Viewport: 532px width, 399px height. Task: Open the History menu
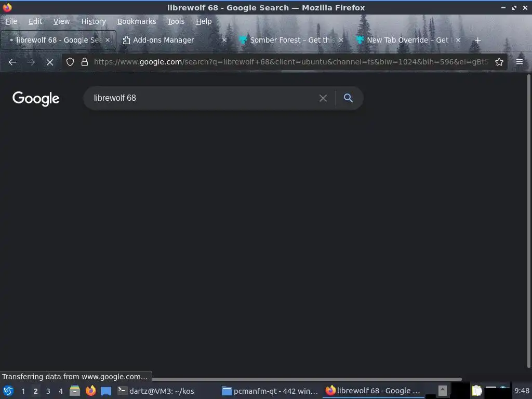[x=94, y=21]
